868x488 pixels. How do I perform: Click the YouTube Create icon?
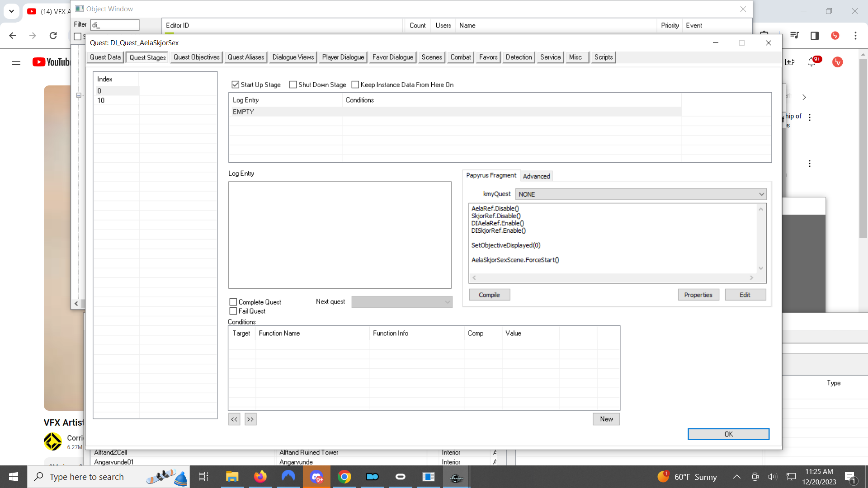(x=791, y=62)
